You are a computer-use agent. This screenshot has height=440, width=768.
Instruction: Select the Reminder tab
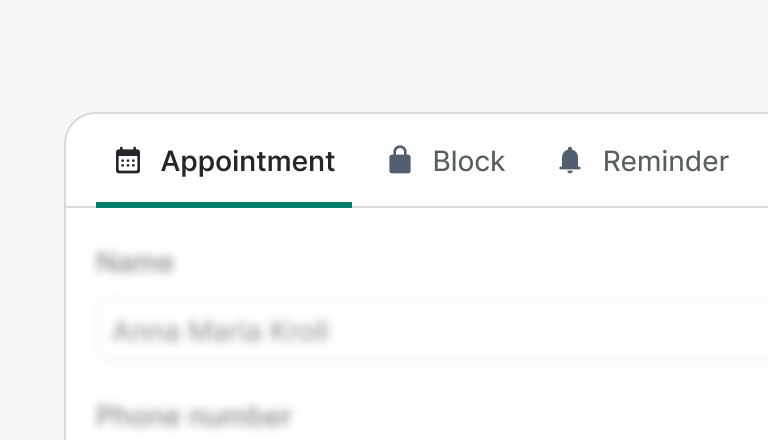(643, 162)
